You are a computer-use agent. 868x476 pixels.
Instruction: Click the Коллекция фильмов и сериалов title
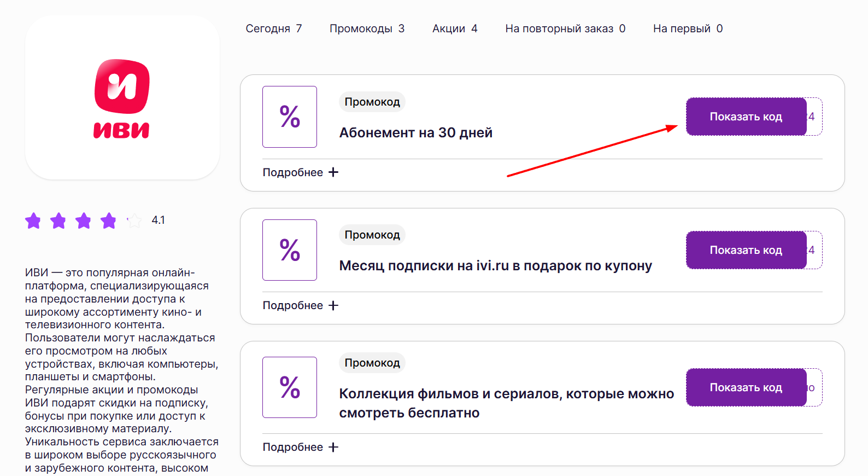tap(507, 403)
